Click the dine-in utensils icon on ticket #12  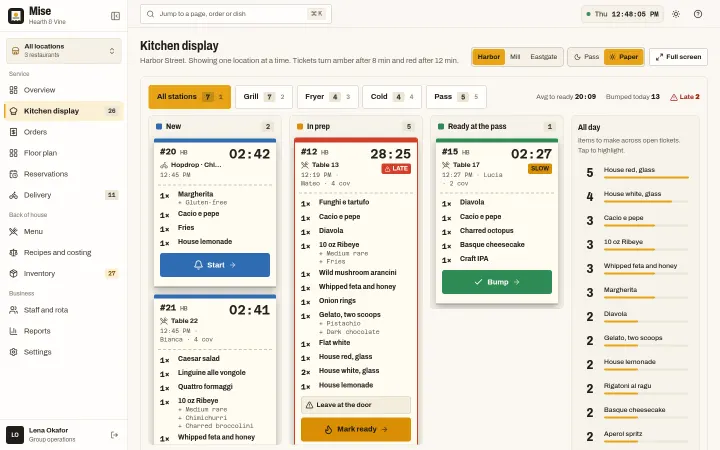coord(304,165)
